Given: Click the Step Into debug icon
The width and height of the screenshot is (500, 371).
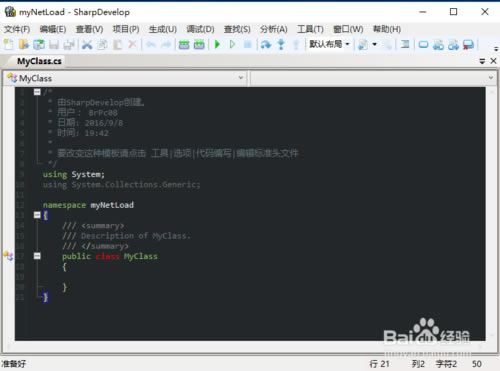Looking at the screenshot, I should (x=281, y=44).
